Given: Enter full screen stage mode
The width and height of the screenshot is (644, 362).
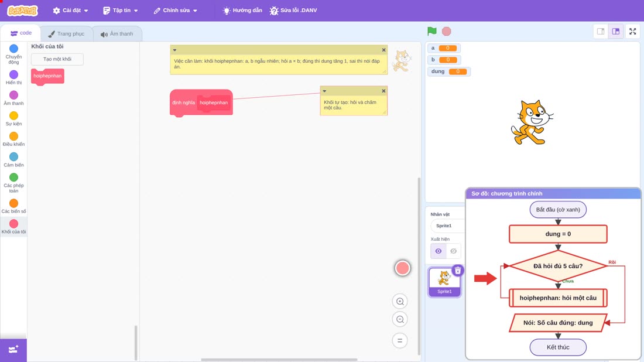Looking at the screenshot, I should tap(632, 31).
